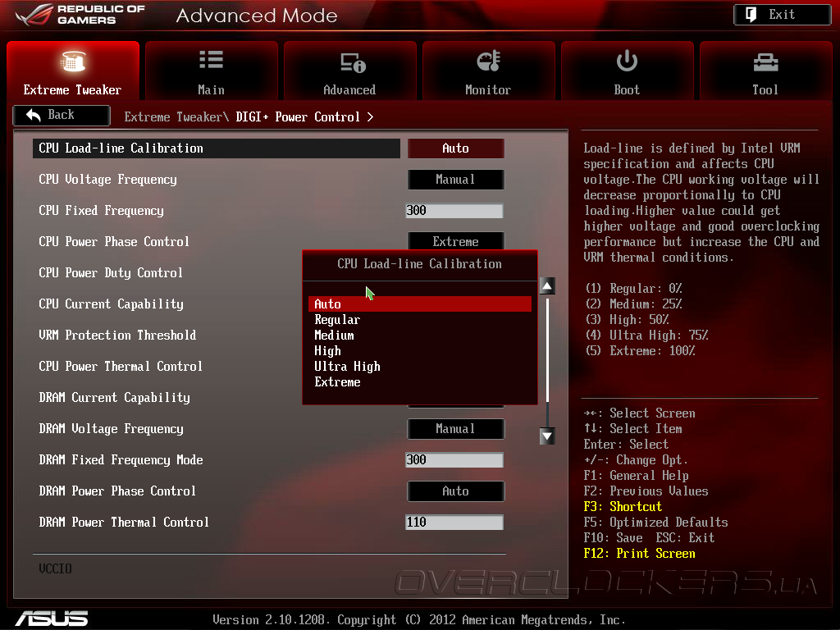840x630 pixels.
Task: Open CPU Voltage Frequency Manual dropdown
Action: (x=456, y=180)
